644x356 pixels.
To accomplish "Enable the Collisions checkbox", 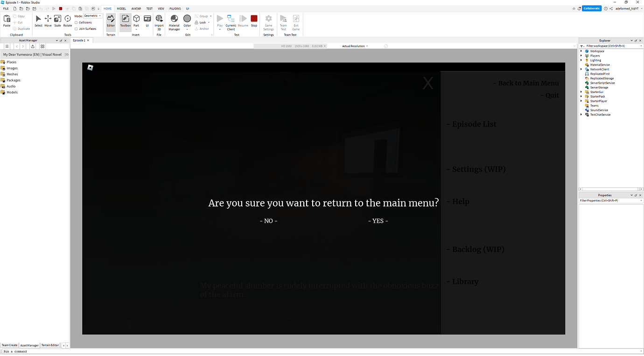I will [76, 22].
